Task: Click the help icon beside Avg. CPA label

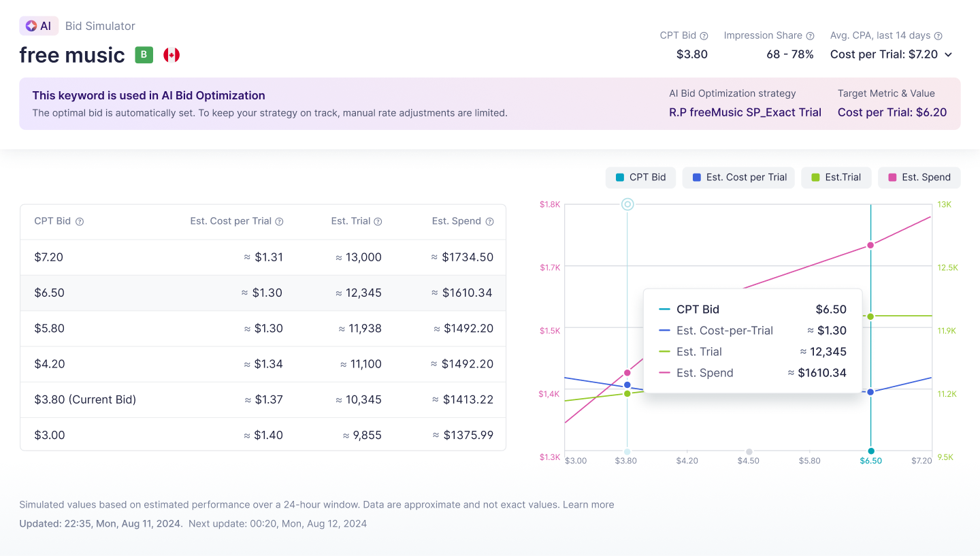Action: (x=938, y=35)
